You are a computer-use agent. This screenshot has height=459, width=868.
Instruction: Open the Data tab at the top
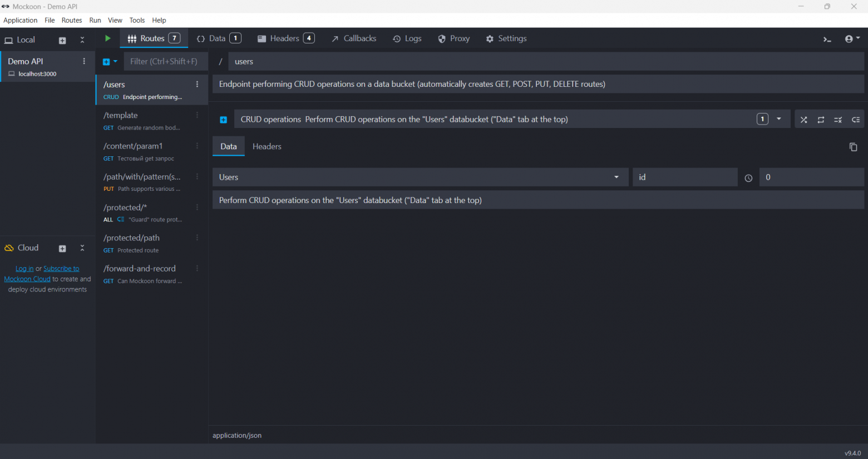click(x=219, y=38)
